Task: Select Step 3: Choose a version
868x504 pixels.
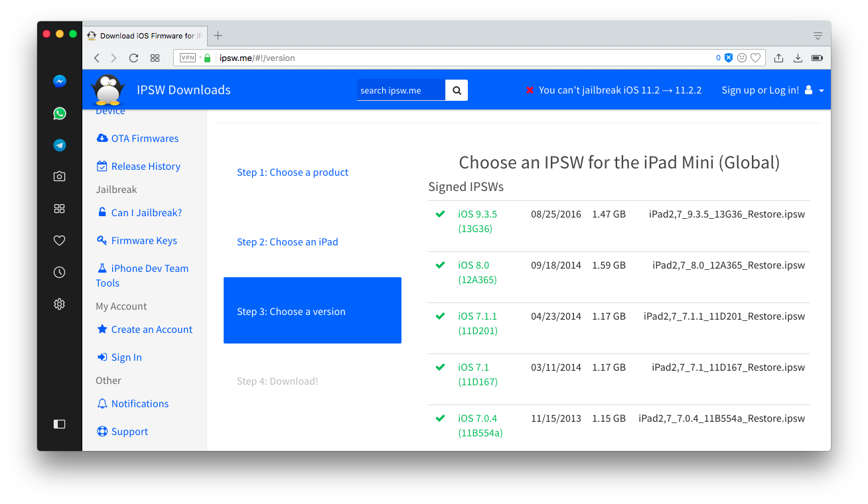Action: pyautogui.click(x=313, y=310)
